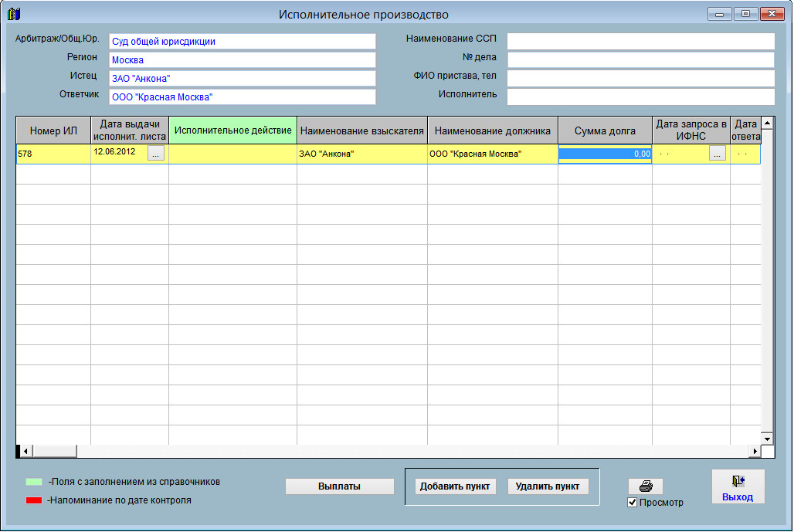Click the ФИО пристава, тел field
This screenshot has height=532, width=794.
click(x=640, y=79)
